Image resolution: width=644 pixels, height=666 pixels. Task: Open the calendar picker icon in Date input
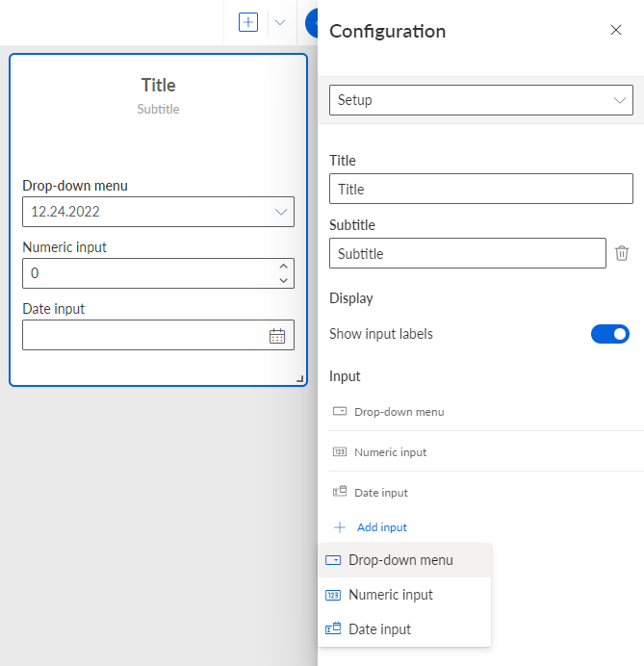(277, 336)
